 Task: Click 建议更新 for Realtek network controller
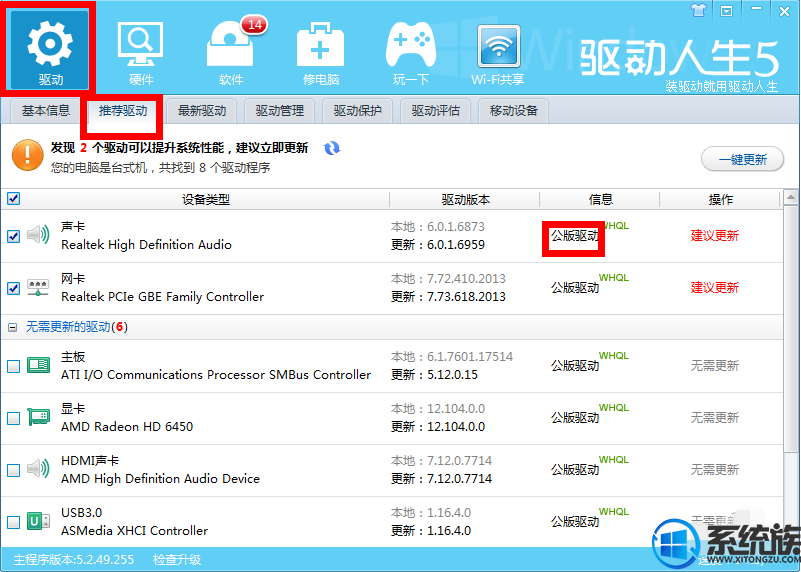(x=715, y=288)
